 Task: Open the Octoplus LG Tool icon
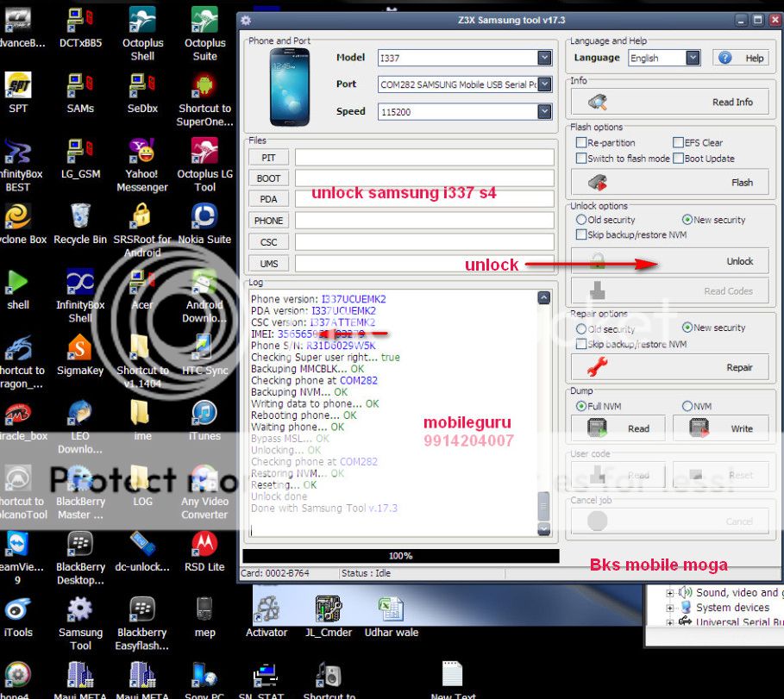[204, 165]
